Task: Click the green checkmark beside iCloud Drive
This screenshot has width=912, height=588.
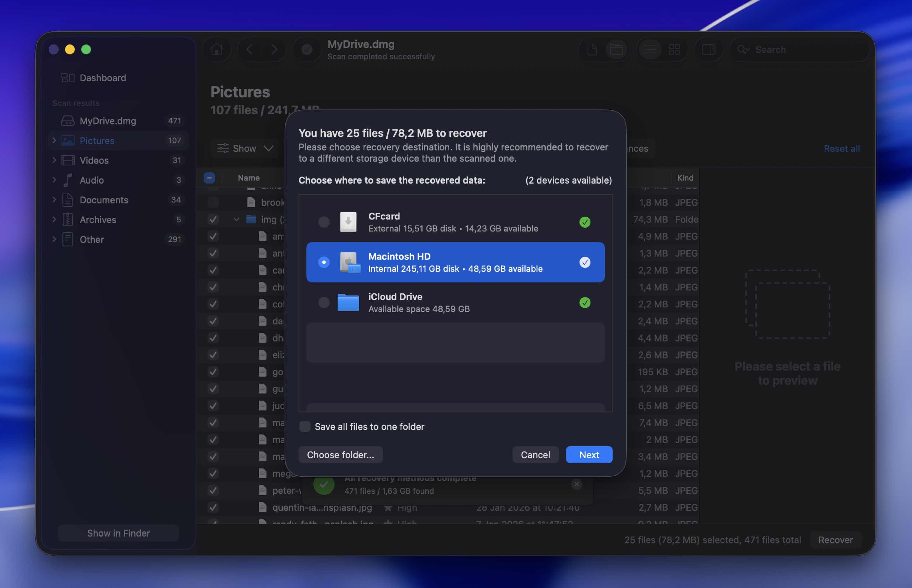Action: click(x=585, y=303)
